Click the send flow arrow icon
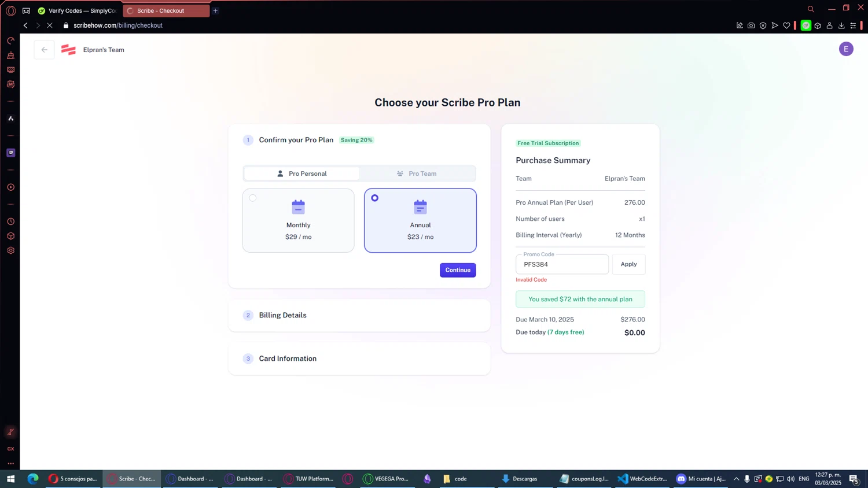Screen dimensions: 868x488 click(x=775, y=25)
